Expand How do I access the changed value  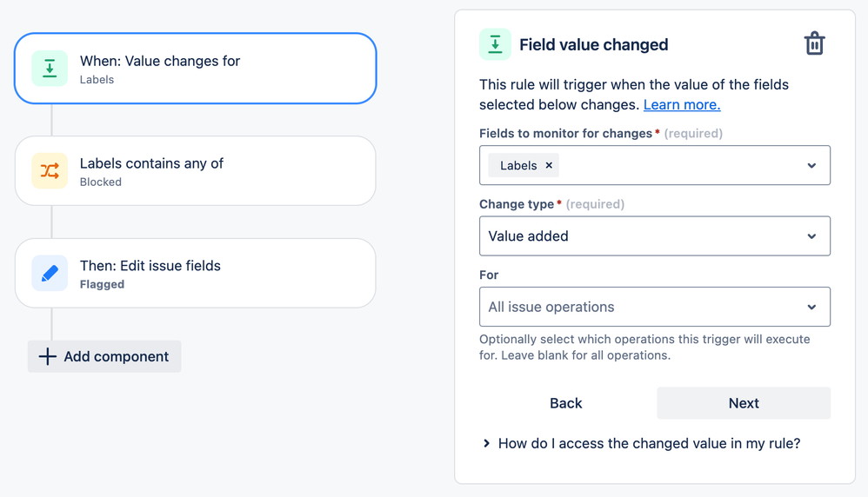[642, 443]
